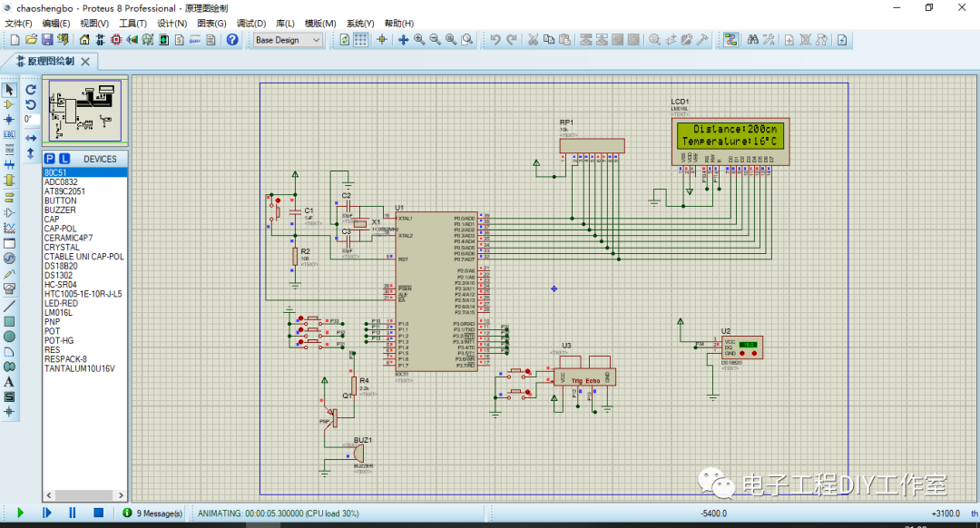Select Component Mode tool
980x528 pixels.
9,105
